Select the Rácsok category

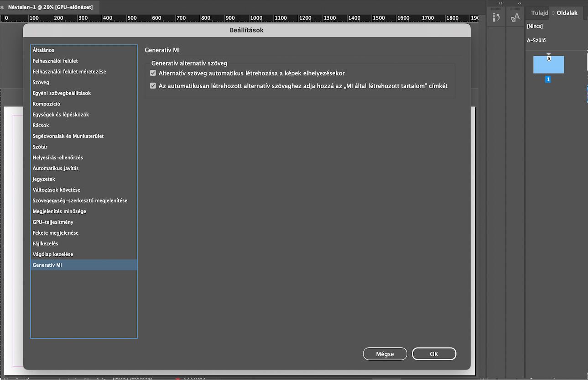click(84, 125)
